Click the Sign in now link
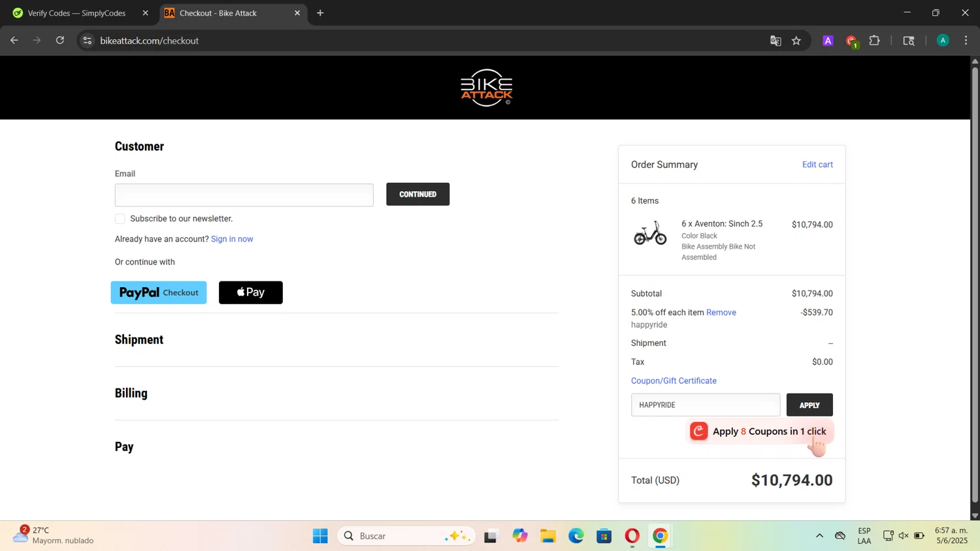980x551 pixels. (232, 239)
